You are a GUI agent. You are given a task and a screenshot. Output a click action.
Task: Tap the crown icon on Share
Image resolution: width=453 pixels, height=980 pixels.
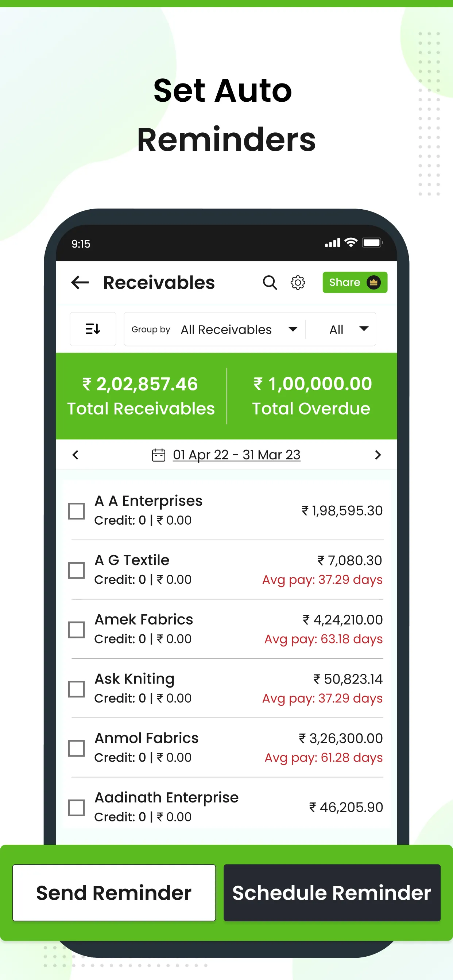(373, 282)
